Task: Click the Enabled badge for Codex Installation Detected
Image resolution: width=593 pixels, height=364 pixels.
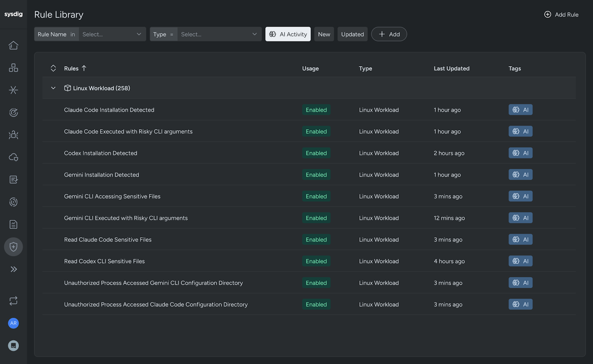Action: 316,153
